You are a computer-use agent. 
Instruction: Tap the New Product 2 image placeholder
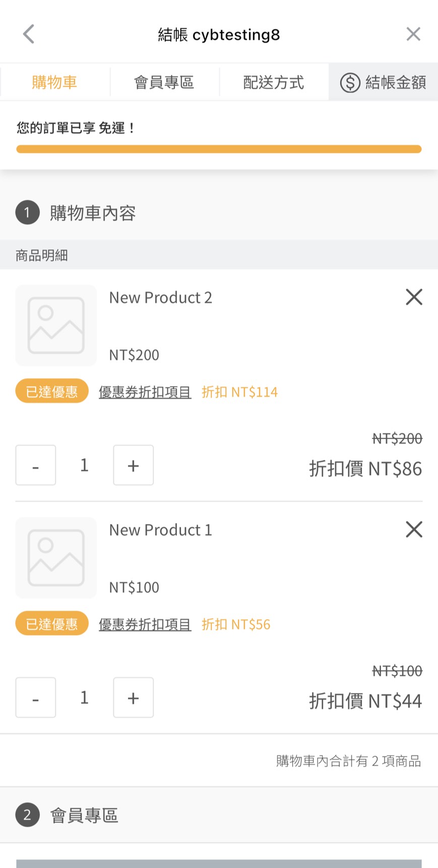(x=56, y=325)
